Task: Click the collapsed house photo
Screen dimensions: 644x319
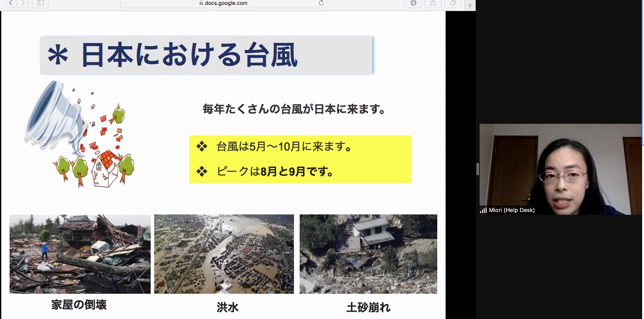Action: click(x=80, y=254)
